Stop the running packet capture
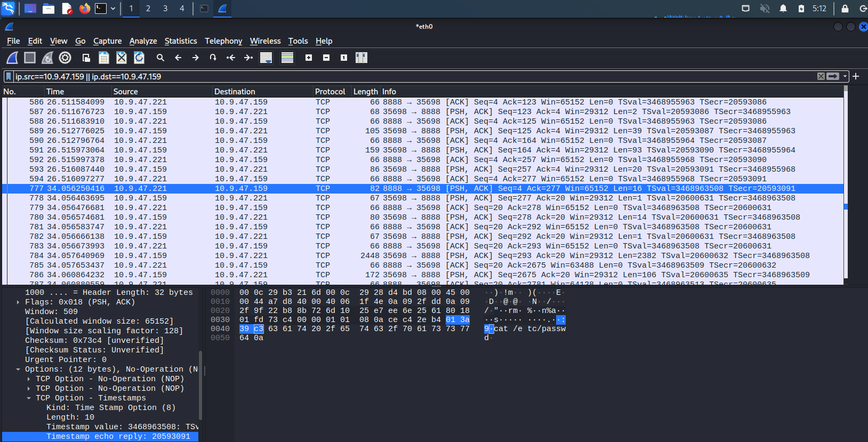Viewport: 868px width, 442px height. pyautogui.click(x=30, y=58)
